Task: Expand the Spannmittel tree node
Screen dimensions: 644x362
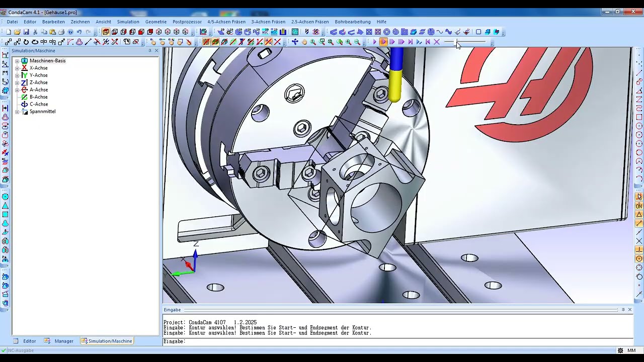Action: point(17,112)
